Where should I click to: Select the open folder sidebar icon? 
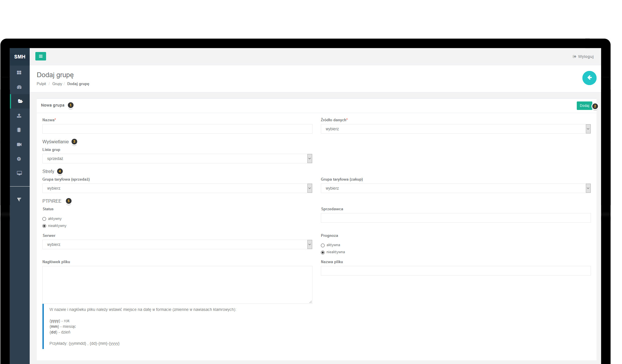(x=20, y=101)
